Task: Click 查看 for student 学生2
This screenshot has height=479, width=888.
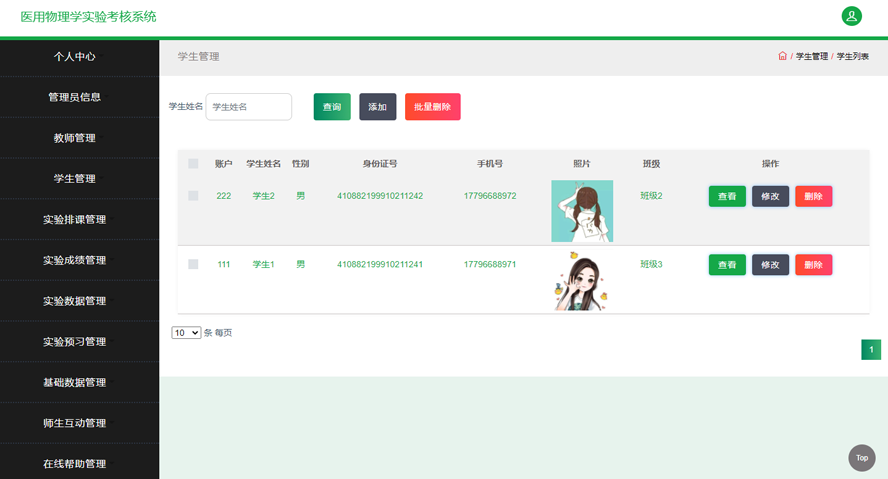Action: point(727,196)
